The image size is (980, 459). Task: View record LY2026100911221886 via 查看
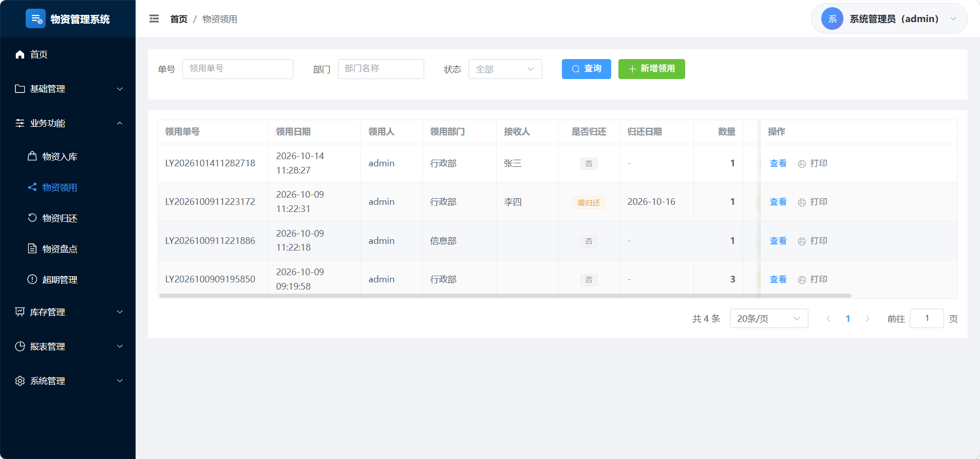(778, 241)
